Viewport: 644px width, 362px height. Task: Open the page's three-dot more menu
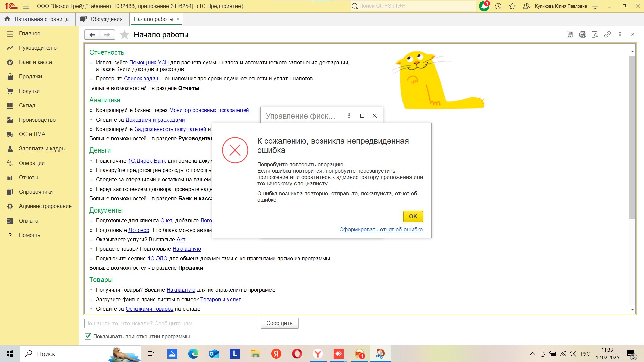(620, 34)
